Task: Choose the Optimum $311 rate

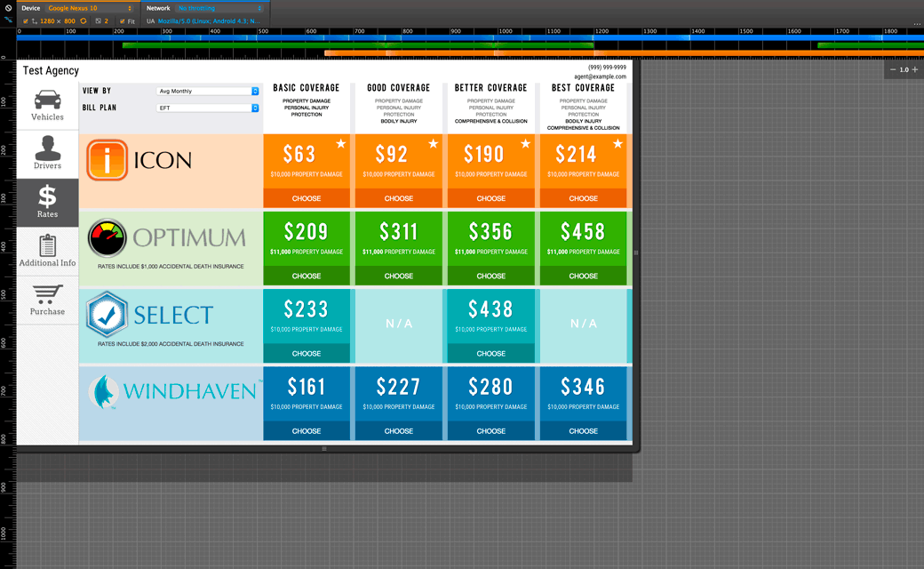Action: point(399,276)
